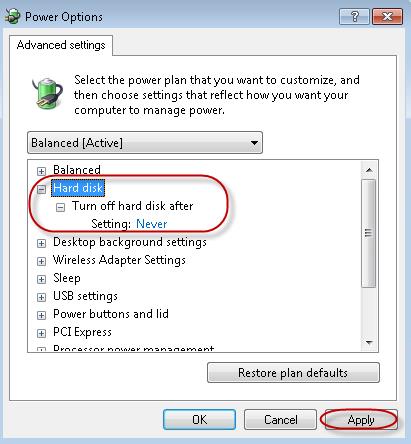Viewport: 411px width, 444px height.
Task: Click the Cancel button
Action: [x=280, y=420]
